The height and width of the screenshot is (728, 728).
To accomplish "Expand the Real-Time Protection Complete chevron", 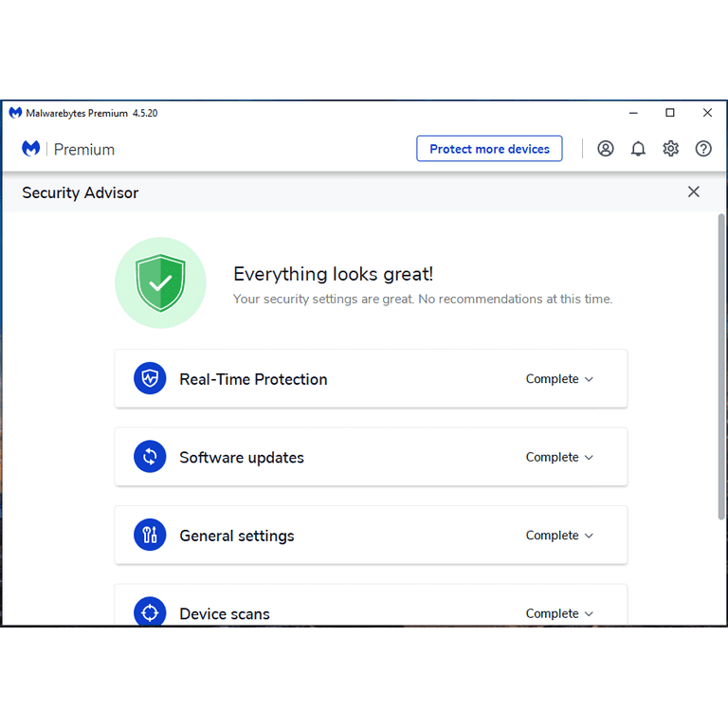I will (589, 379).
